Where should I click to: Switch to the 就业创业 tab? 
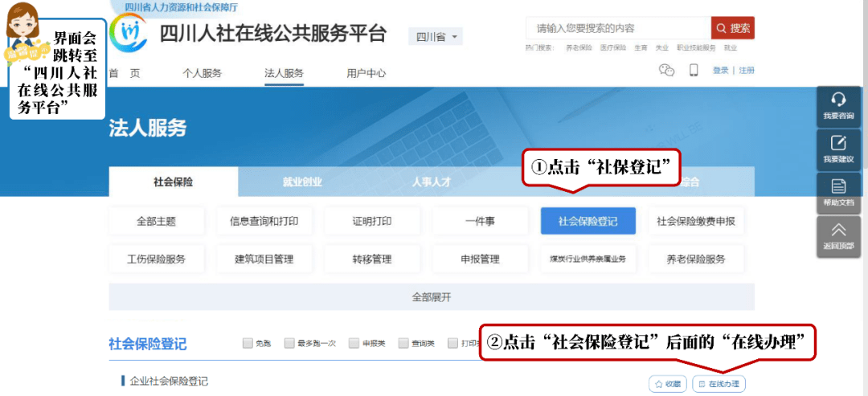(x=302, y=182)
